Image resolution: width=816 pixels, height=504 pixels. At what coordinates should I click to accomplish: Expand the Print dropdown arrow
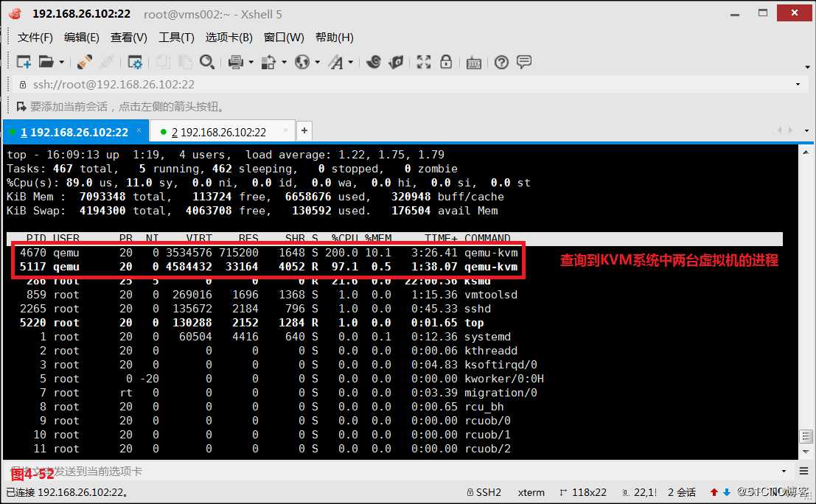[251, 63]
